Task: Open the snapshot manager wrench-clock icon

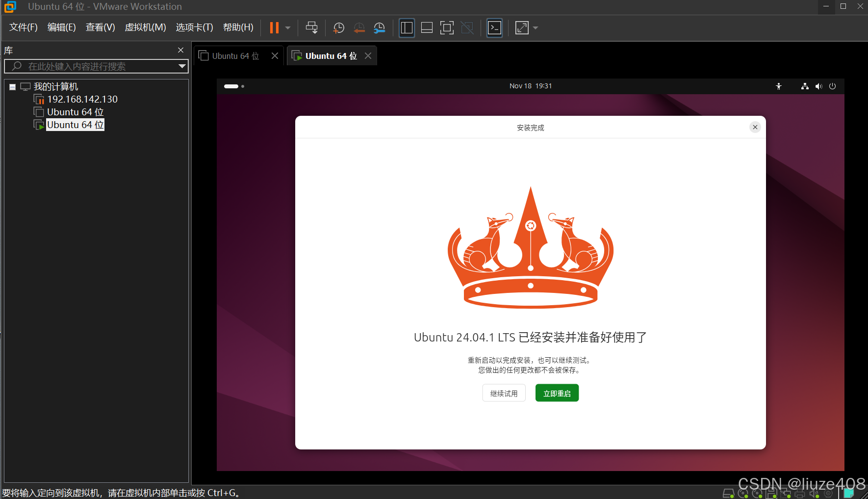Action: tap(379, 28)
